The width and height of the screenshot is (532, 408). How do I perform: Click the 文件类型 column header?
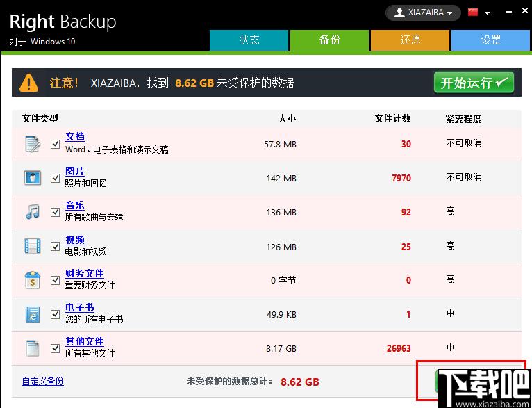click(x=40, y=118)
